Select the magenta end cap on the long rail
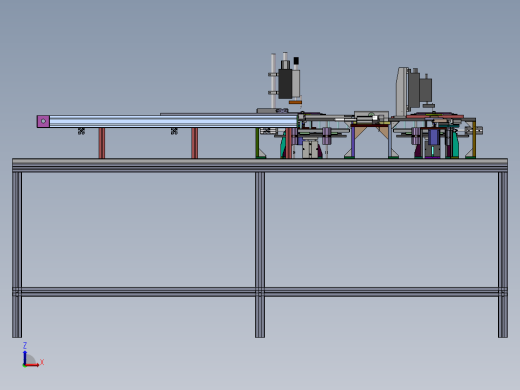 point(43,121)
